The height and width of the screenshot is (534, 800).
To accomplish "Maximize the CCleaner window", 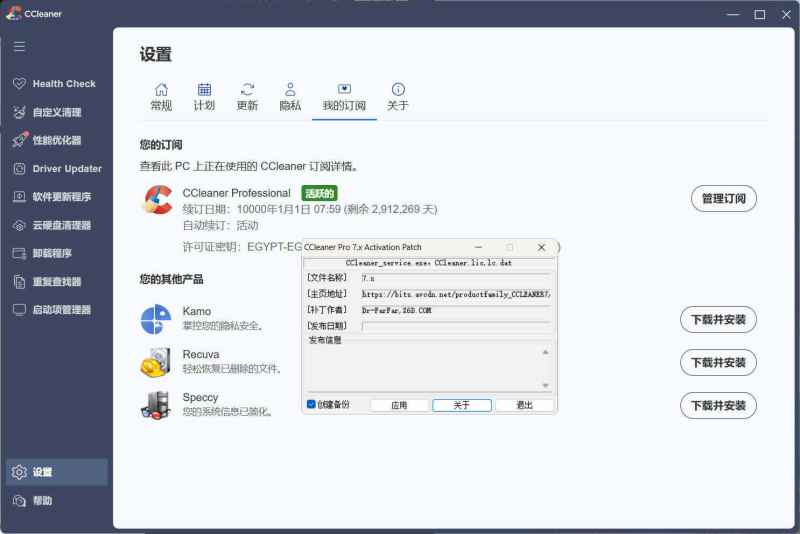I will tap(760, 14).
